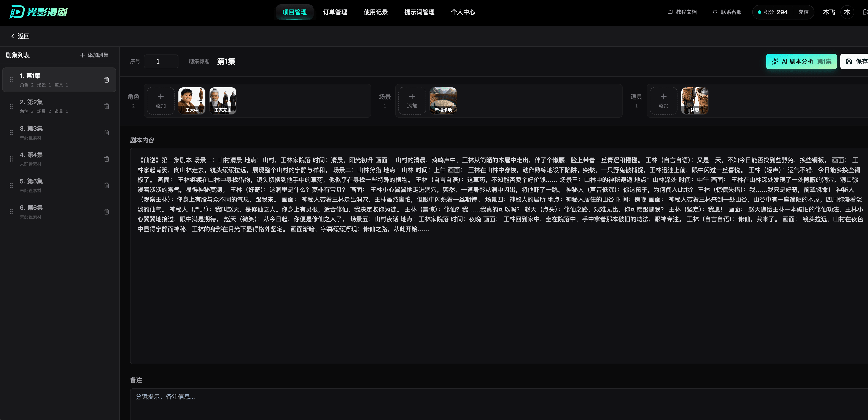Add a new 道具 prop
The width and height of the screenshot is (868, 420).
tap(663, 101)
